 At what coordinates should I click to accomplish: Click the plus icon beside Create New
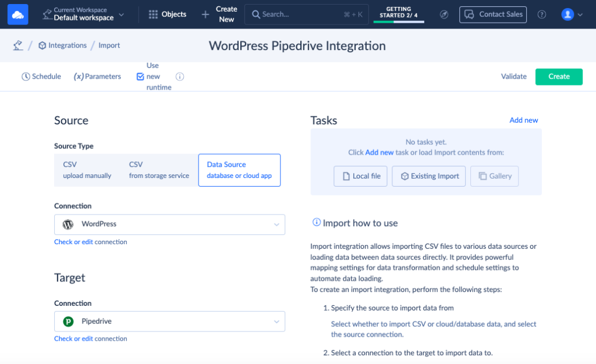[205, 15]
